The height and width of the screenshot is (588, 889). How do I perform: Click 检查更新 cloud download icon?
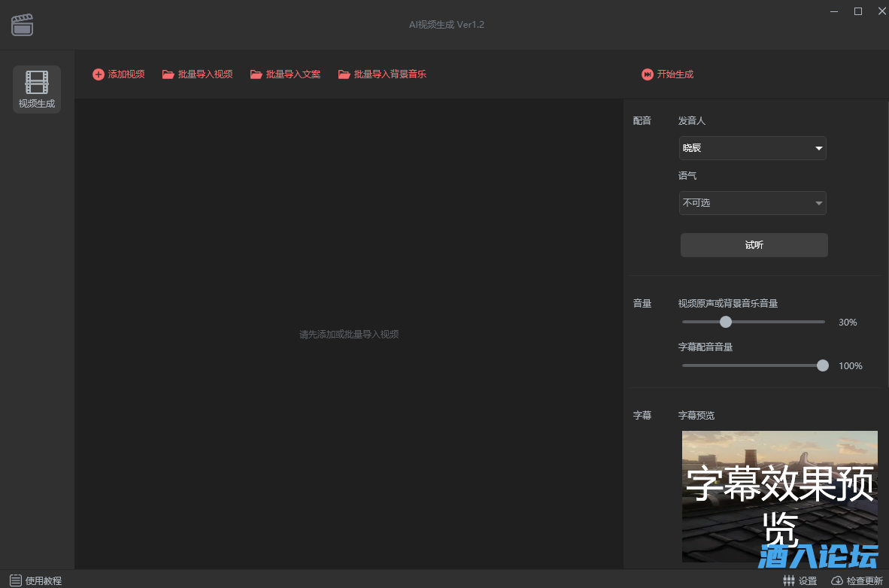837,580
